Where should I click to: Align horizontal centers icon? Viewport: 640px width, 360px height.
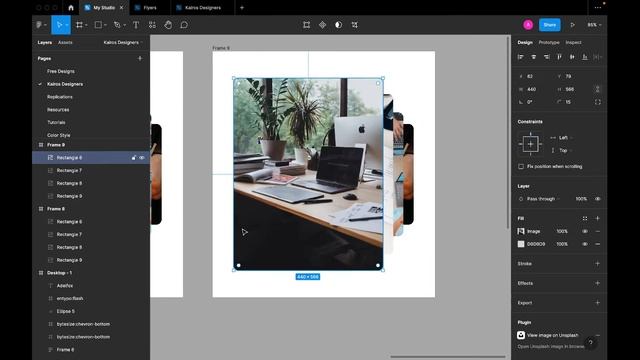coord(533,57)
